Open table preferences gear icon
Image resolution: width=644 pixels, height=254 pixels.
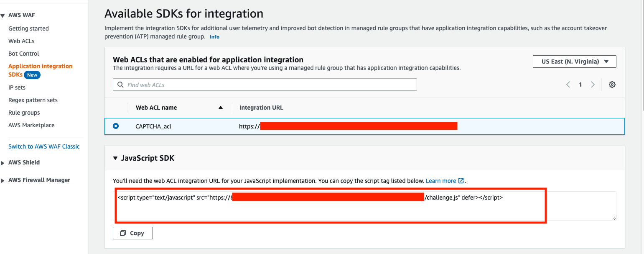612,85
